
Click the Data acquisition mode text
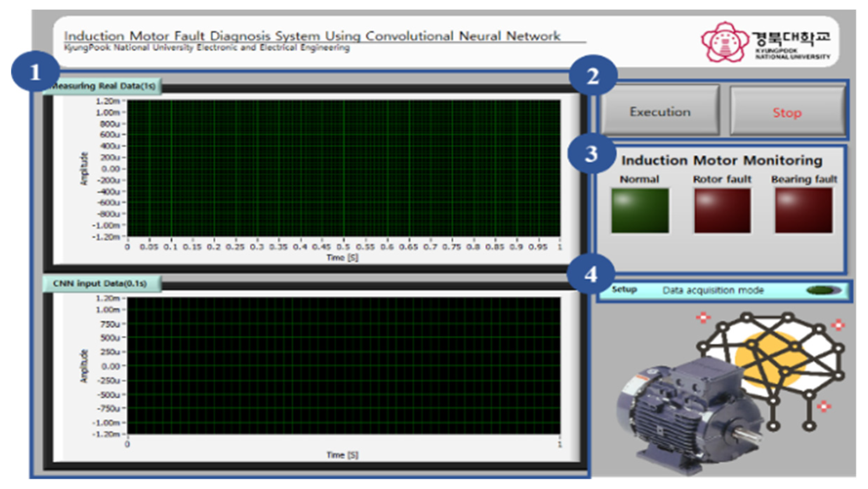tap(713, 290)
